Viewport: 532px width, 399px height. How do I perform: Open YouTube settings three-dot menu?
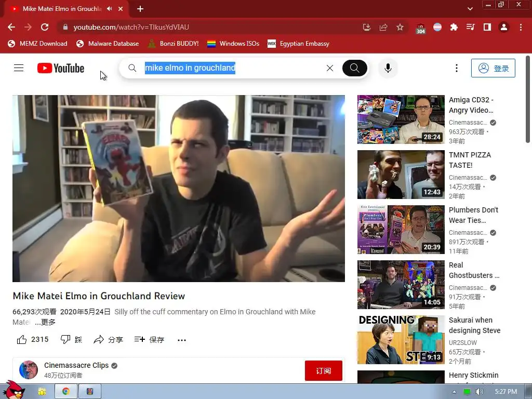(456, 68)
